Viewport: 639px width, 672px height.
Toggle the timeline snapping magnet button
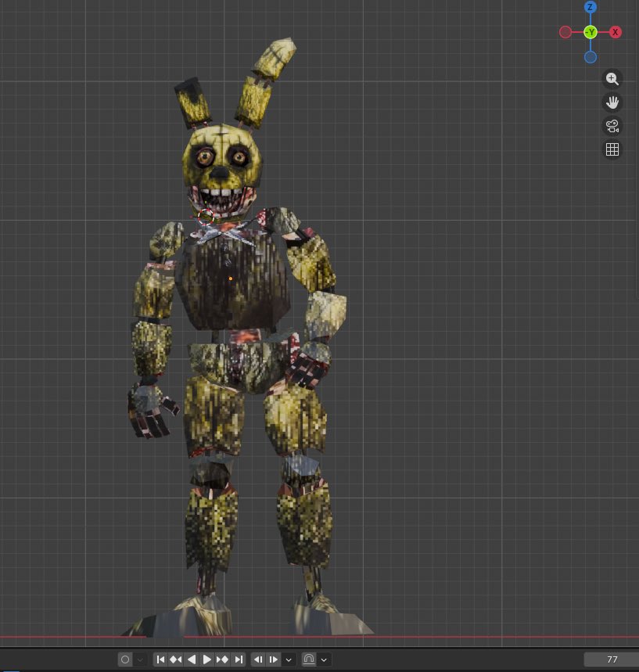[309, 659]
